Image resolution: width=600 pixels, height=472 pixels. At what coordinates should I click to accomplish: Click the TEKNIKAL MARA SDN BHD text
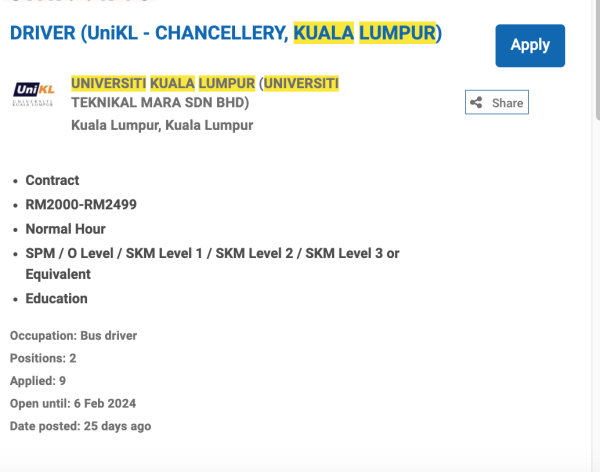(160, 102)
